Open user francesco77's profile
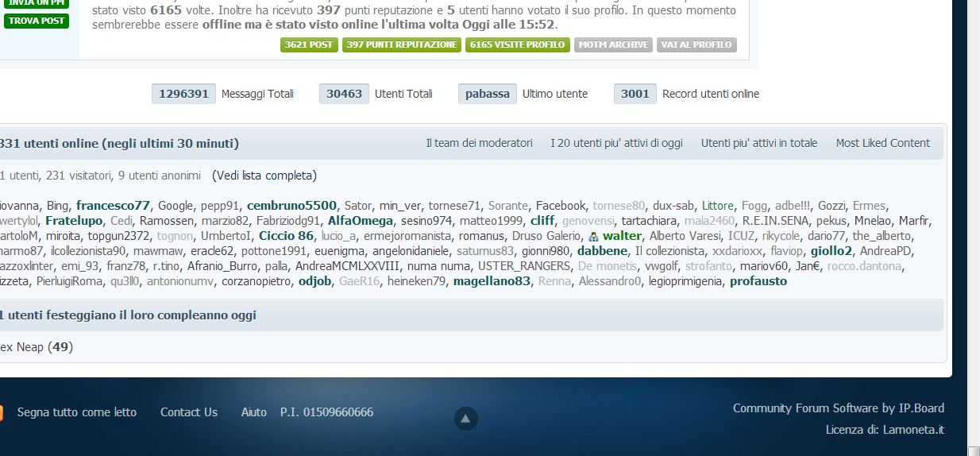Viewport: 980px width, 456px height. point(113,206)
